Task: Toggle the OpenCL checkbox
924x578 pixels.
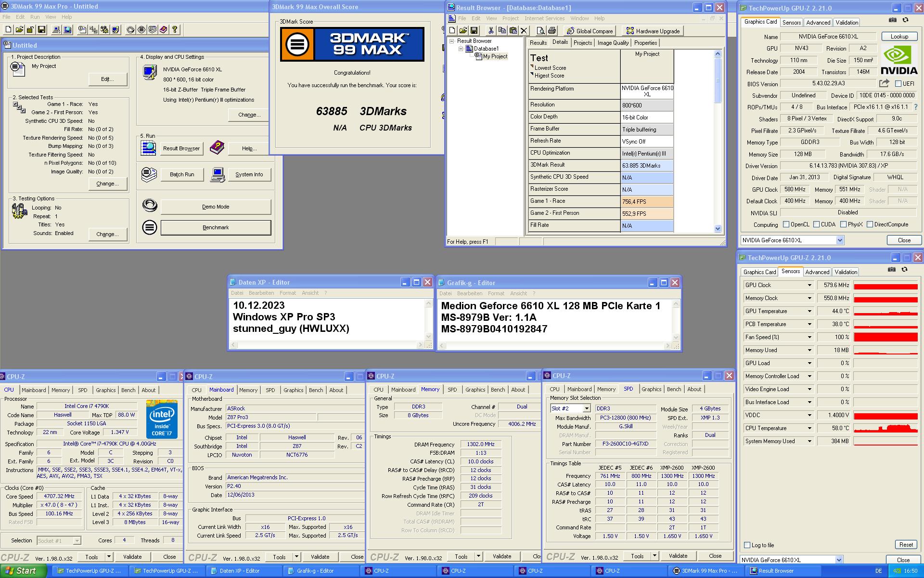Action: point(786,224)
